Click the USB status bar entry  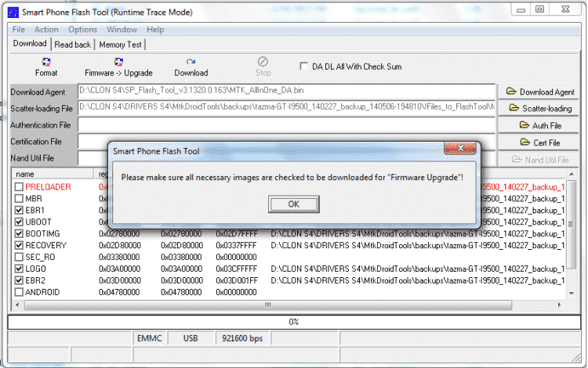[191, 338]
